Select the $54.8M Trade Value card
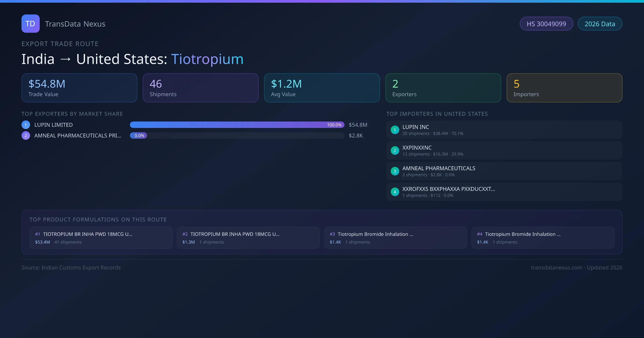Image resolution: width=644 pixels, height=338 pixels. point(79,88)
